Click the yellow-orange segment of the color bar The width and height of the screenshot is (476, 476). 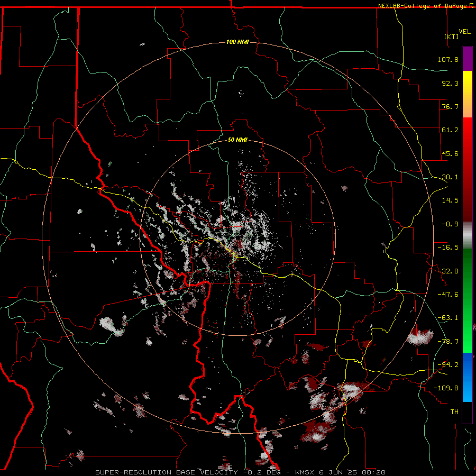click(467, 94)
